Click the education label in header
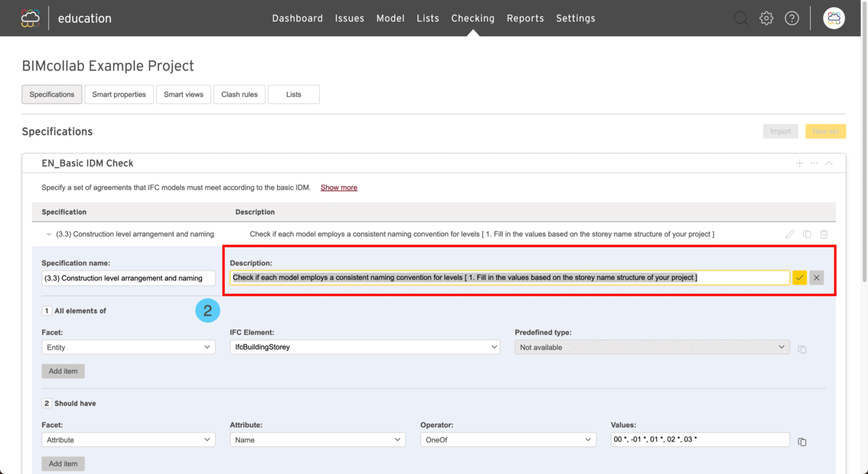Image resolution: width=868 pixels, height=474 pixels. click(85, 18)
